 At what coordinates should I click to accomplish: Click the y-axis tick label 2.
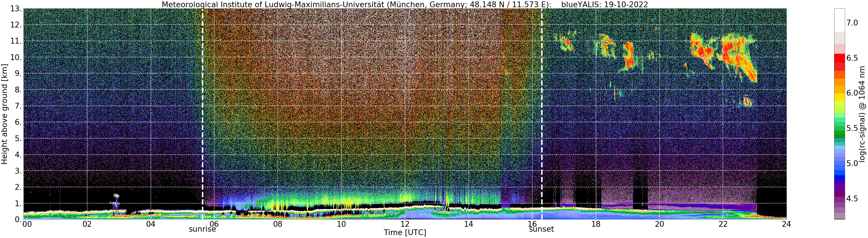click(x=18, y=187)
